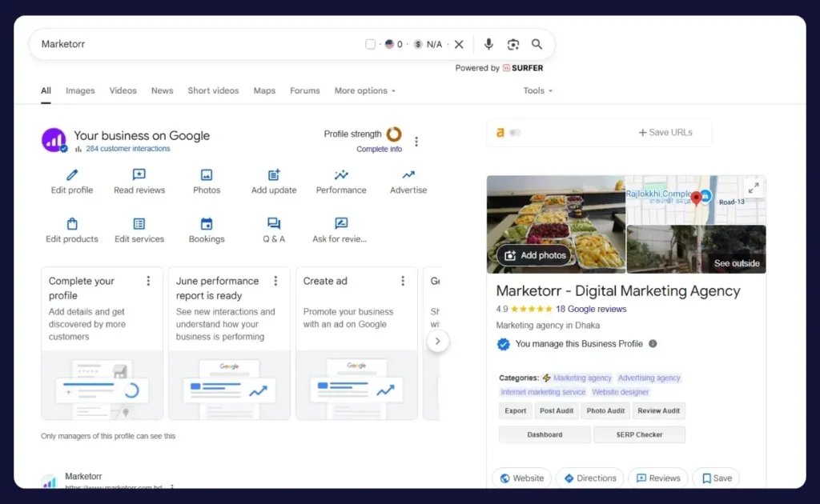The image size is (820, 504).
Task: Switch to the Images tab
Action: 80,91
